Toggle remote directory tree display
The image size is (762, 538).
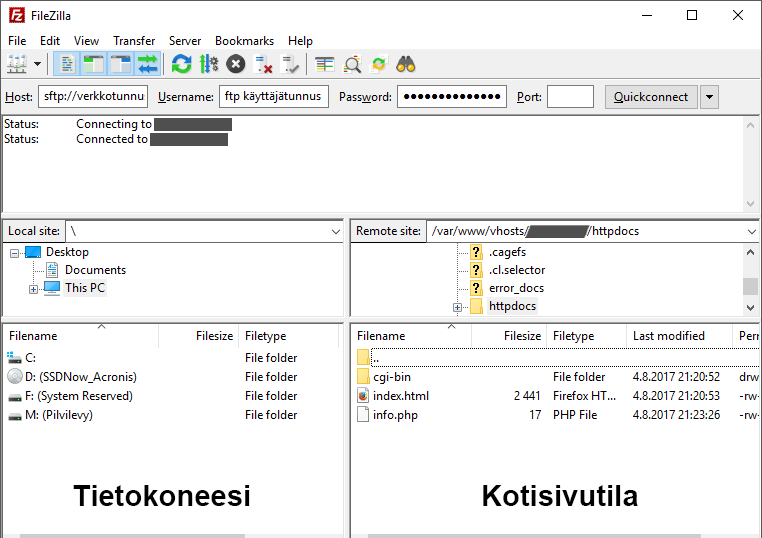121,64
